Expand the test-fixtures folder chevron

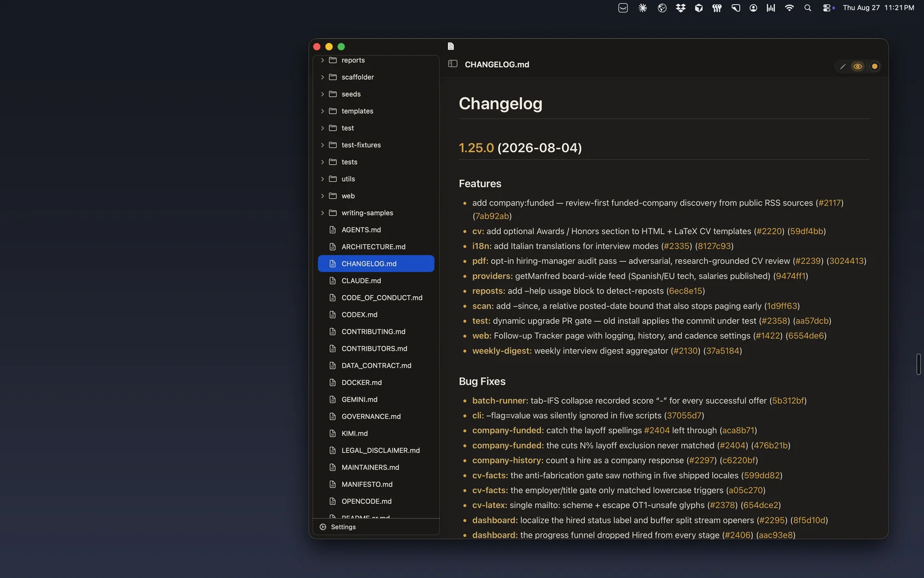tap(322, 145)
